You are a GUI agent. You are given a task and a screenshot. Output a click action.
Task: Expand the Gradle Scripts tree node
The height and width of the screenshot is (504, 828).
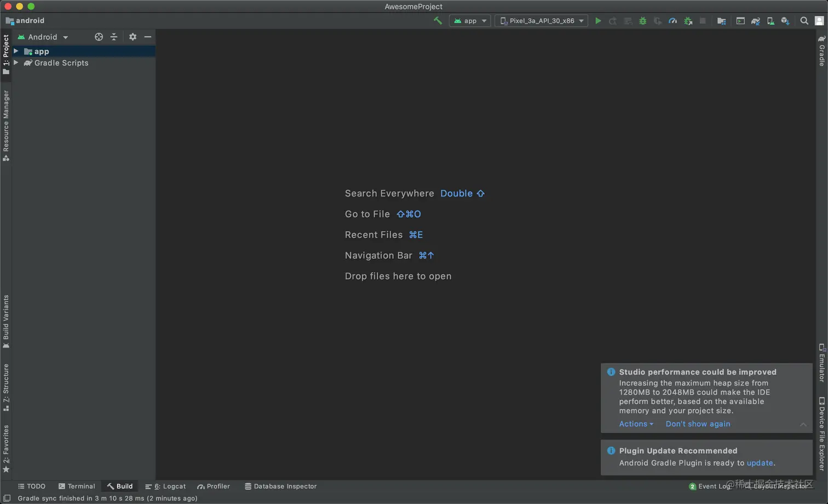pos(16,63)
